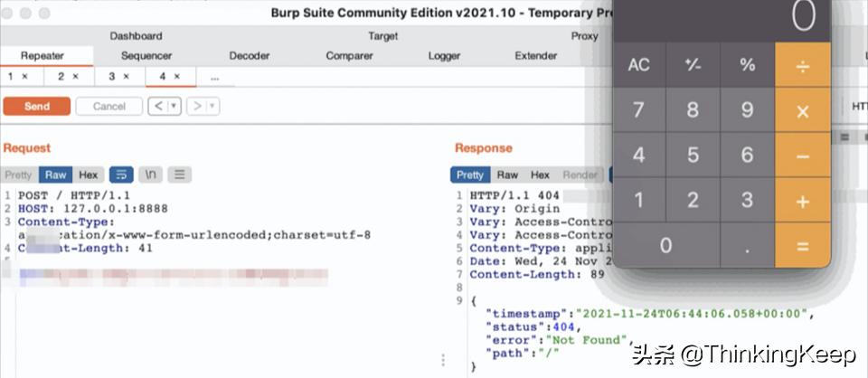Expand the back history dropdown arrow

[x=174, y=107]
